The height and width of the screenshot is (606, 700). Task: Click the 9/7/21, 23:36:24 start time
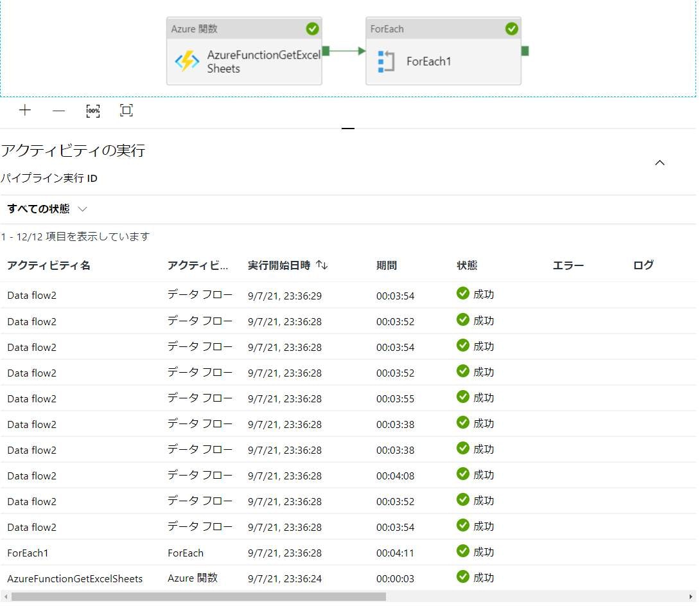point(285,579)
